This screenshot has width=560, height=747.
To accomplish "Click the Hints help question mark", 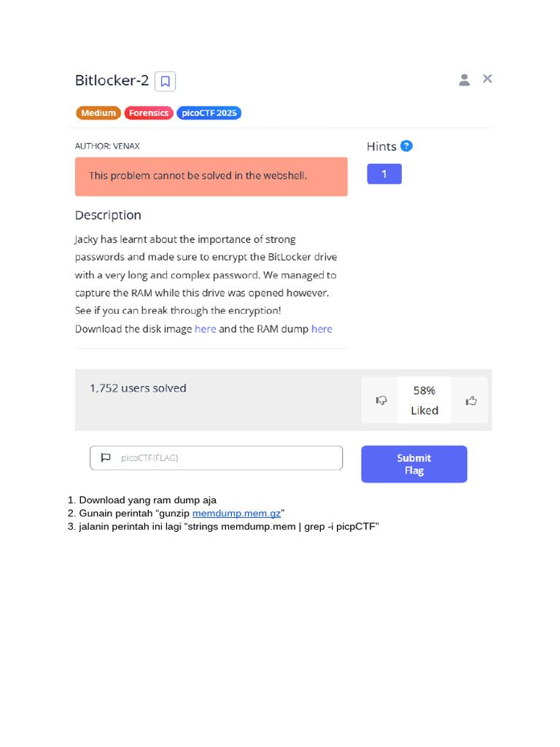I will pos(406,146).
